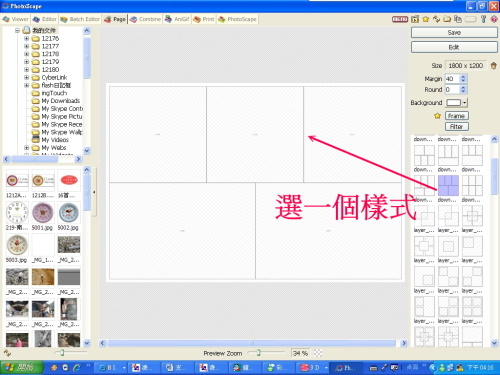The width and height of the screenshot is (500, 375).
Task: Click the rotate arrows icon in the top toolbar
Action: click(436, 19)
